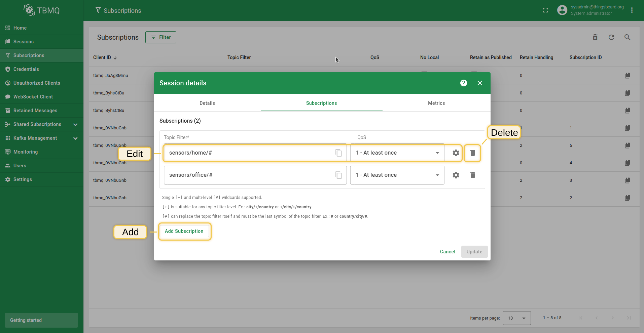Image resolution: width=644 pixels, height=333 pixels.
Task: Switch to the Metrics tab
Action: pyautogui.click(x=436, y=103)
